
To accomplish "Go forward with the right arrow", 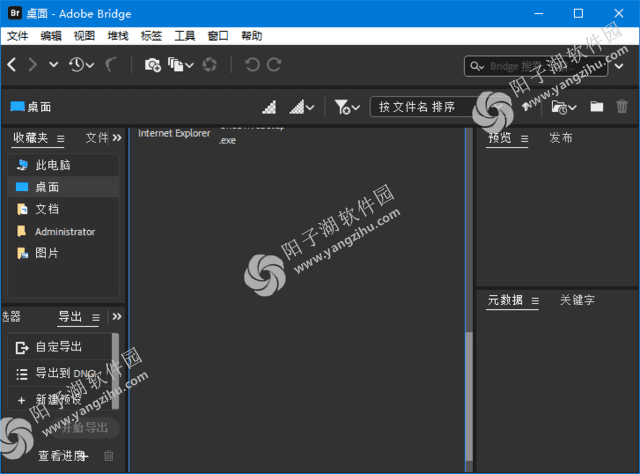I will 33,65.
